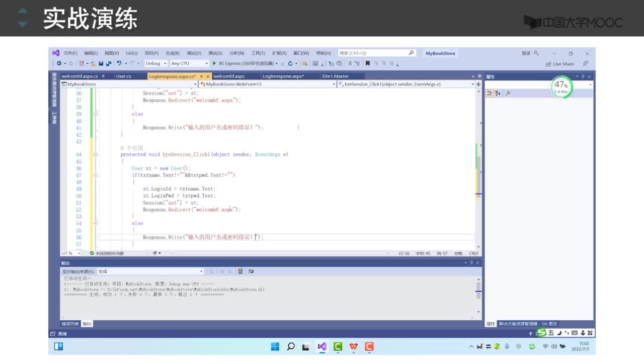
Task: Click the brush code cleanup icon
Action: point(155,253)
